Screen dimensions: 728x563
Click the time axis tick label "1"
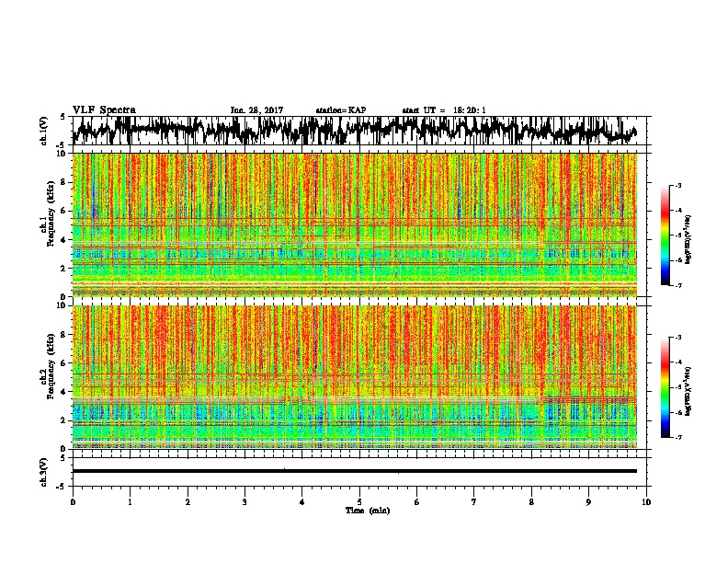click(x=130, y=502)
